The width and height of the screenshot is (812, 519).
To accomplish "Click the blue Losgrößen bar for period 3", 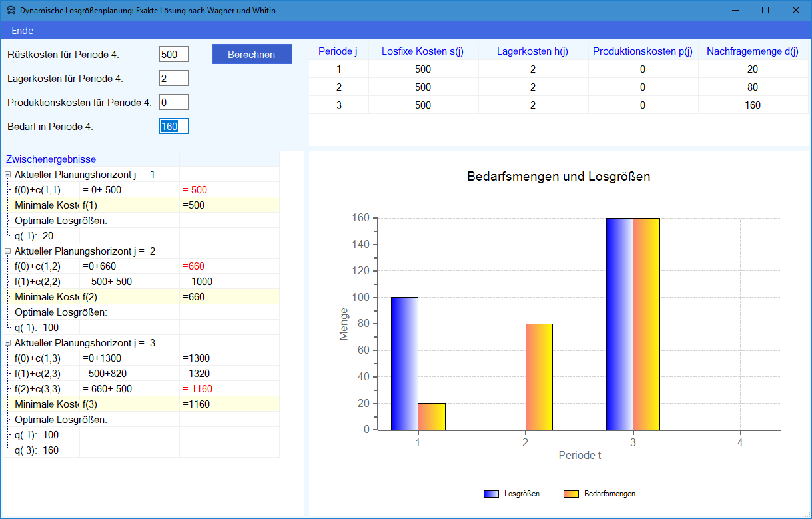I will (x=619, y=324).
